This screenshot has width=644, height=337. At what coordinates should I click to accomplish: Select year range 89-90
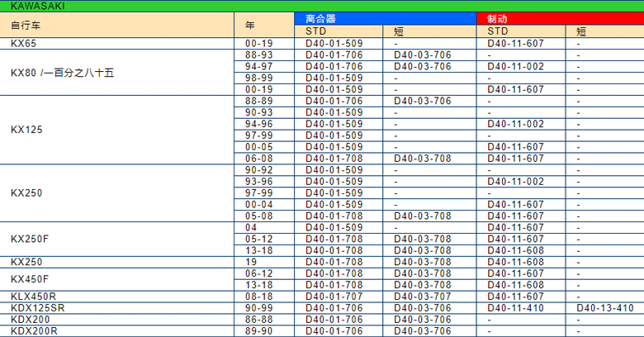click(x=259, y=331)
